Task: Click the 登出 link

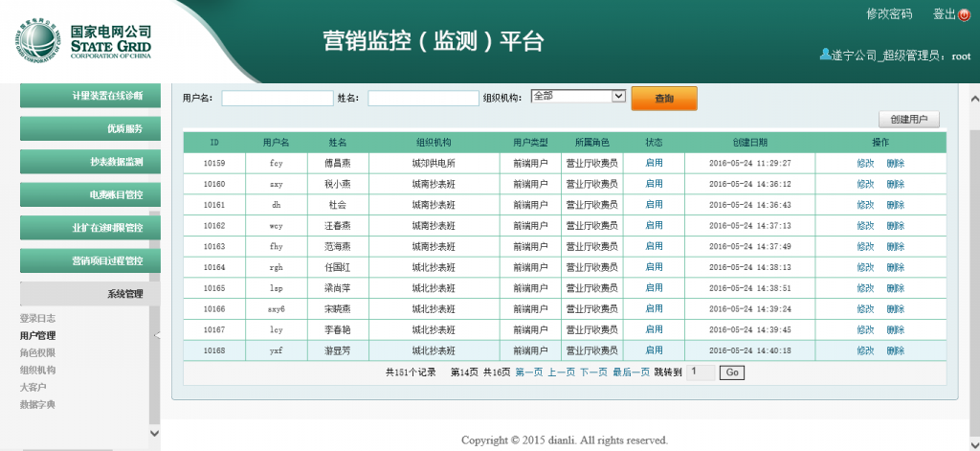Action: (x=944, y=14)
